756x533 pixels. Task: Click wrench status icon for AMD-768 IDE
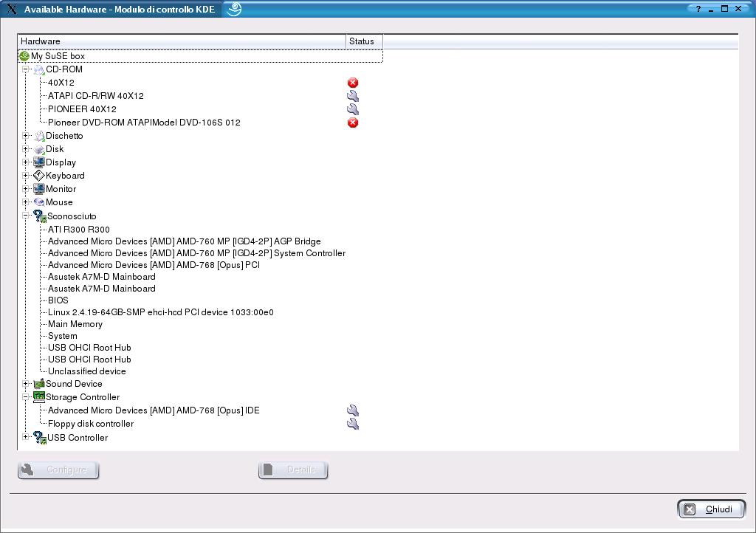pos(353,410)
